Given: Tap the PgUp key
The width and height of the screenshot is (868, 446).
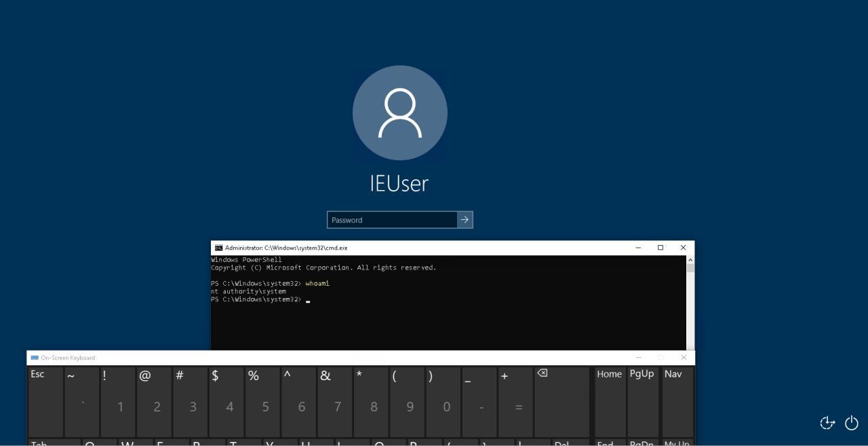Looking at the screenshot, I should (x=642, y=402).
